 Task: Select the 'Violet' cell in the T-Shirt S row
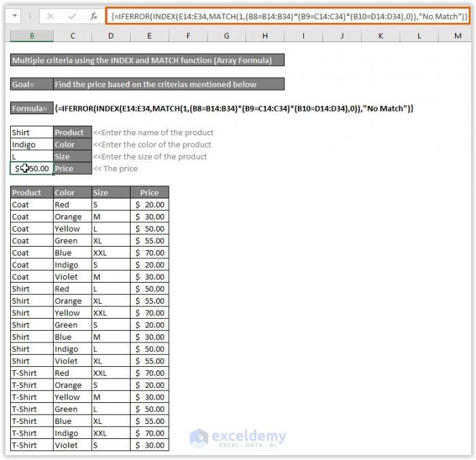73,445
